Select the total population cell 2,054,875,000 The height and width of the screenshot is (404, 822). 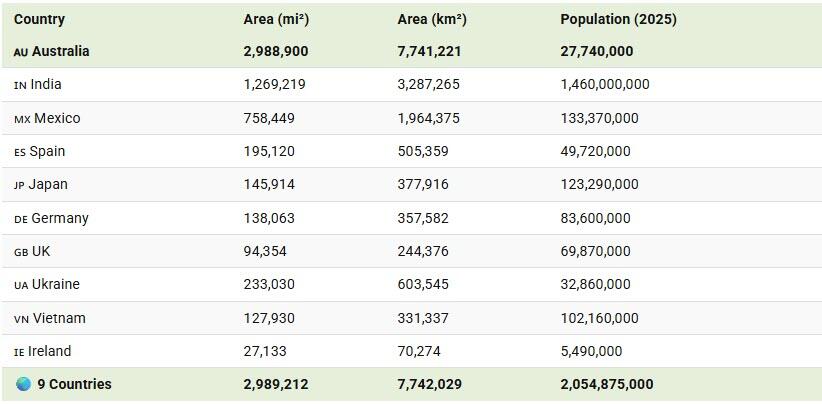click(x=607, y=384)
